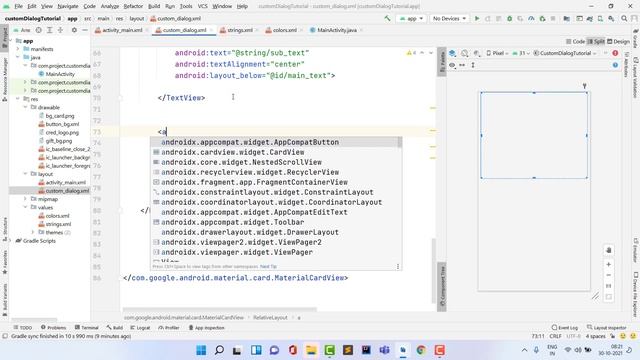Click select opened file target icon in Project panel
Viewport: 640px width, 360px height.
tap(38, 30)
